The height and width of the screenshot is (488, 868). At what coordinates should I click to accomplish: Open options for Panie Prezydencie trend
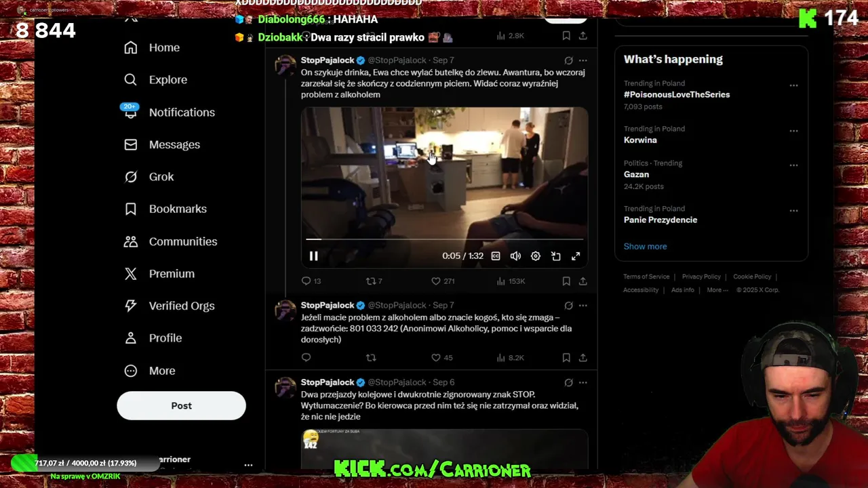793,211
